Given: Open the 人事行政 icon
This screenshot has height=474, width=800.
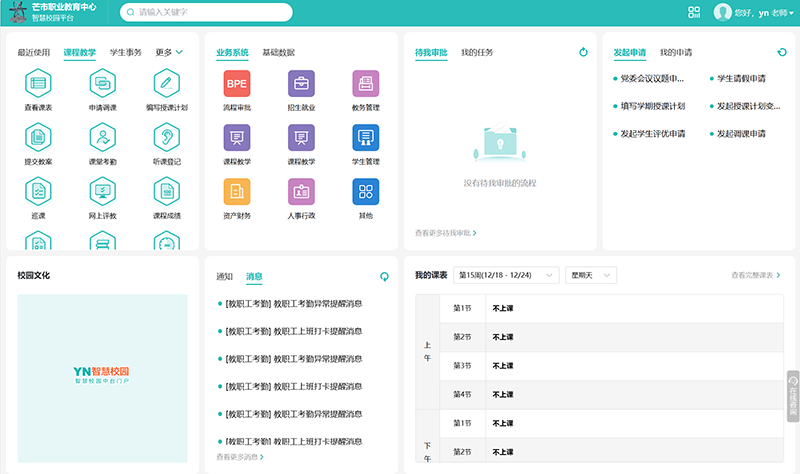Looking at the screenshot, I should [301, 191].
